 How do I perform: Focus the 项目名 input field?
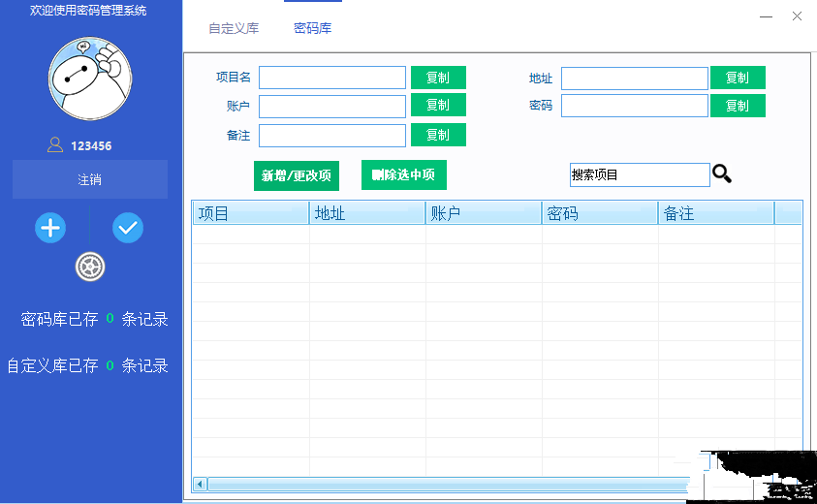point(332,78)
